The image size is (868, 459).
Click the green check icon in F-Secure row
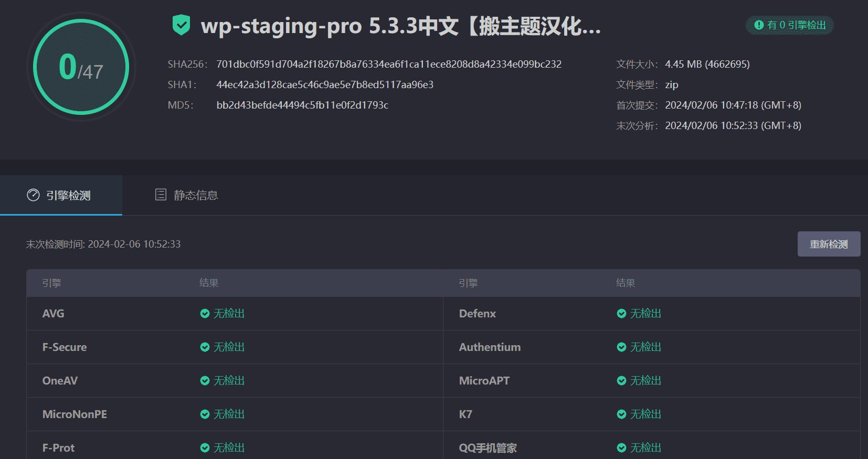point(205,347)
